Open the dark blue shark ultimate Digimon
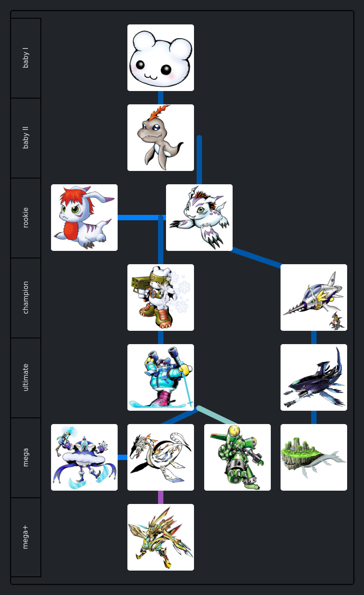Image resolution: width=364 pixels, height=595 pixels. pyautogui.click(x=314, y=377)
